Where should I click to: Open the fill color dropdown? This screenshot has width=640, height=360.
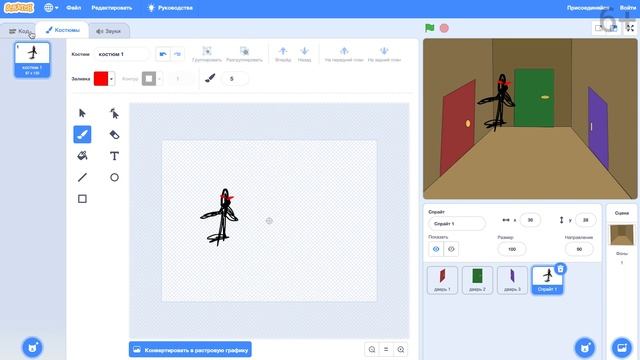[111, 79]
